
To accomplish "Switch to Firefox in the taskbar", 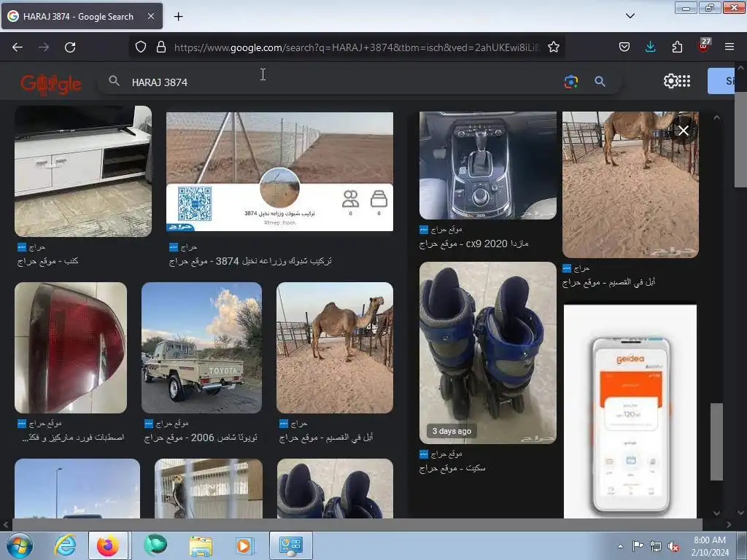I will tap(108, 545).
